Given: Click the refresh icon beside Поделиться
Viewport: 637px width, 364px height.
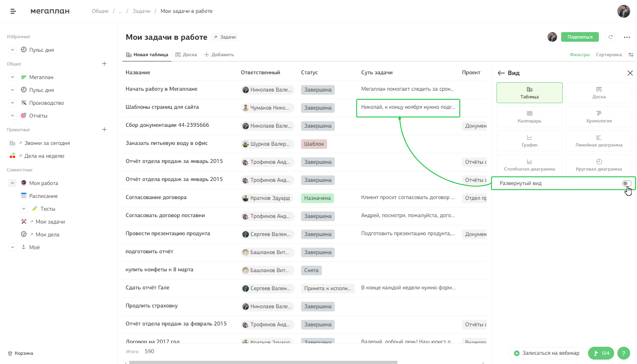Looking at the screenshot, I should [611, 37].
